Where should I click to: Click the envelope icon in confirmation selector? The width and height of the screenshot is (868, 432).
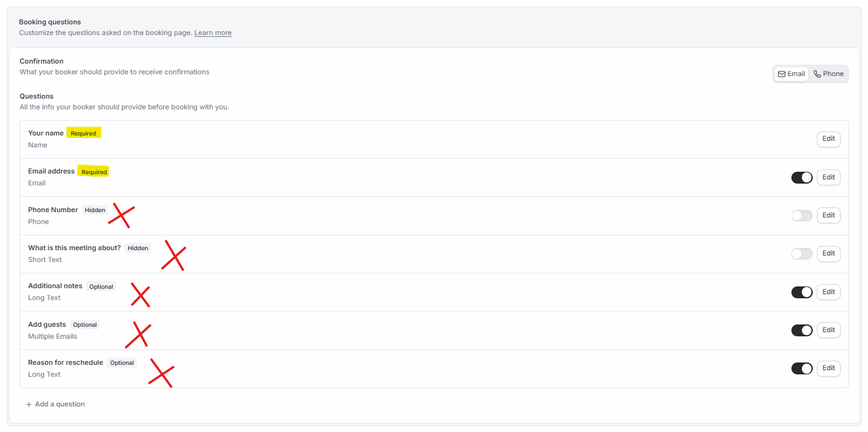781,74
